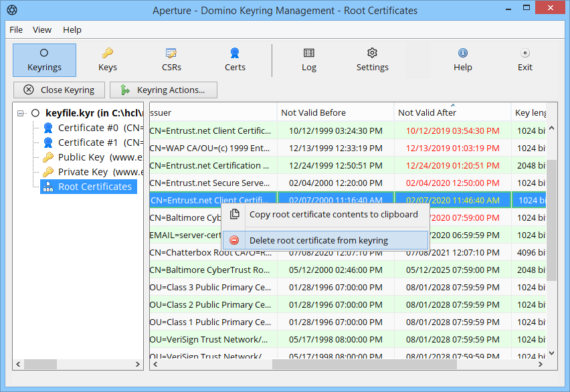
Task: Click the table scroll up arrow
Action: point(552,128)
